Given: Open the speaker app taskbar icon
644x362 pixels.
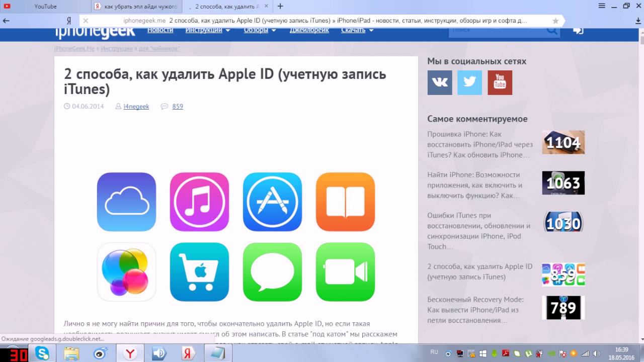Looking at the screenshot, I should [x=159, y=353].
